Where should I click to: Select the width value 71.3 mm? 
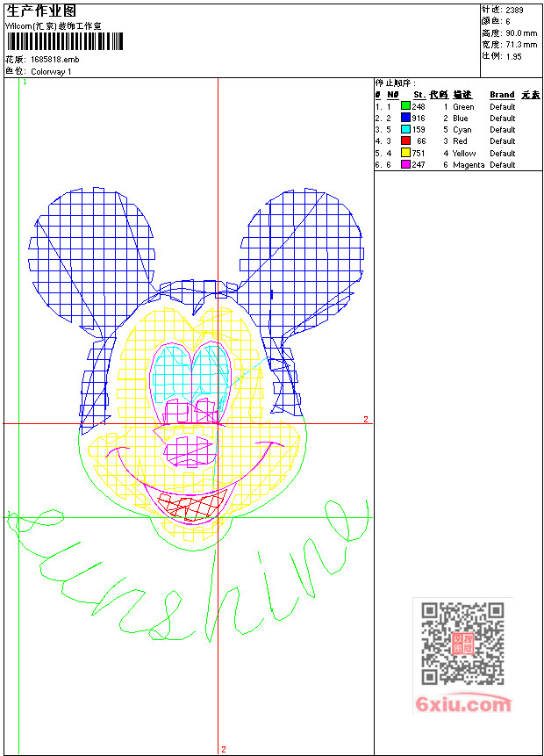(521, 45)
